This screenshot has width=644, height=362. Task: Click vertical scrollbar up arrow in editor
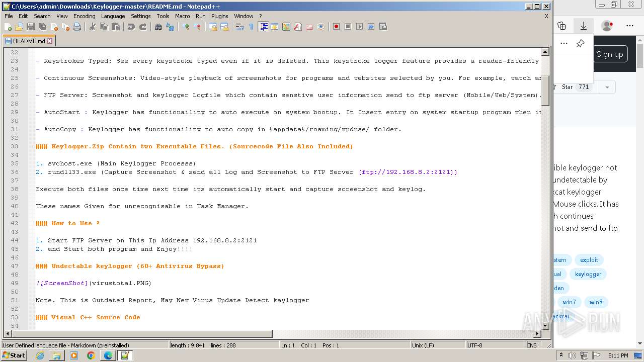[545, 52]
